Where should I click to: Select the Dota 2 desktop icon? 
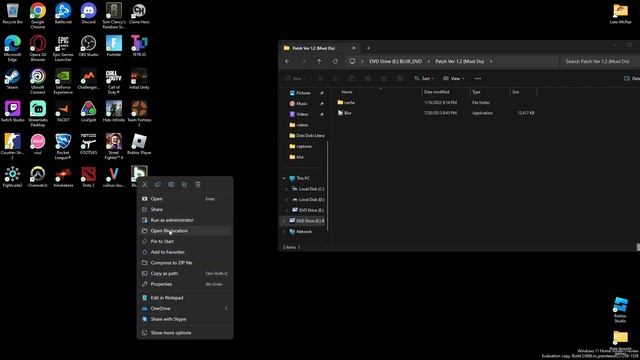coord(88,177)
